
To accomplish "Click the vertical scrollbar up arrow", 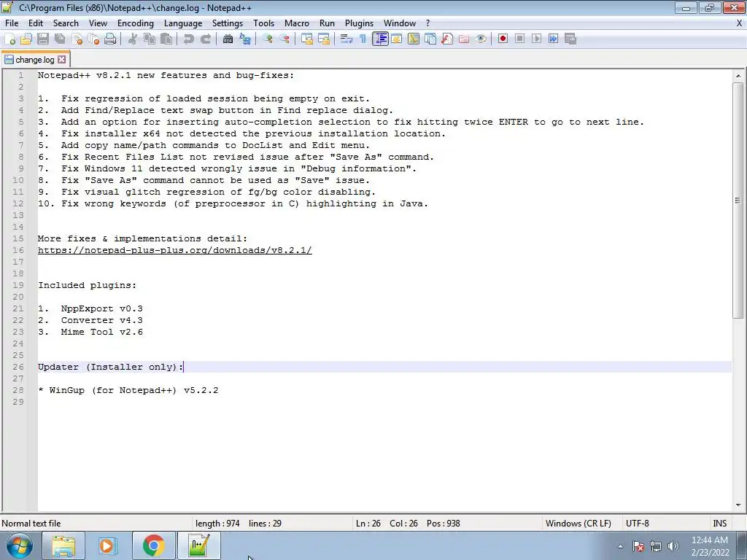I will click(x=738, y=76).
